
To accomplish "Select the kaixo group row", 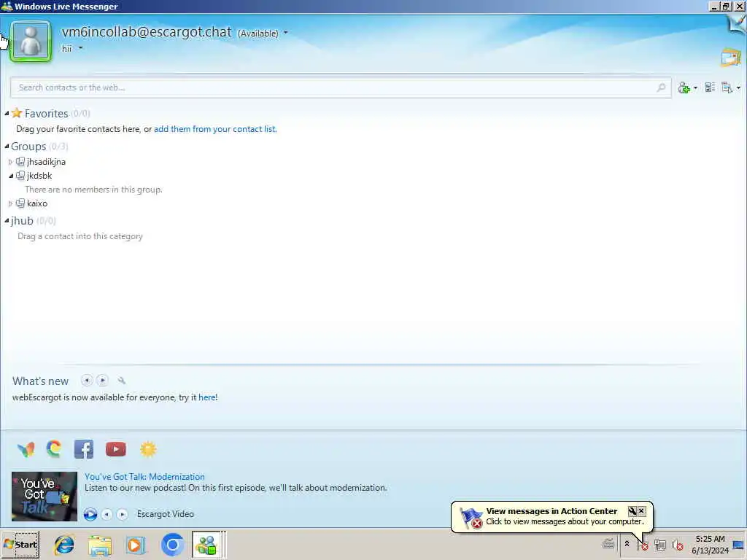I will coord(36,203).
